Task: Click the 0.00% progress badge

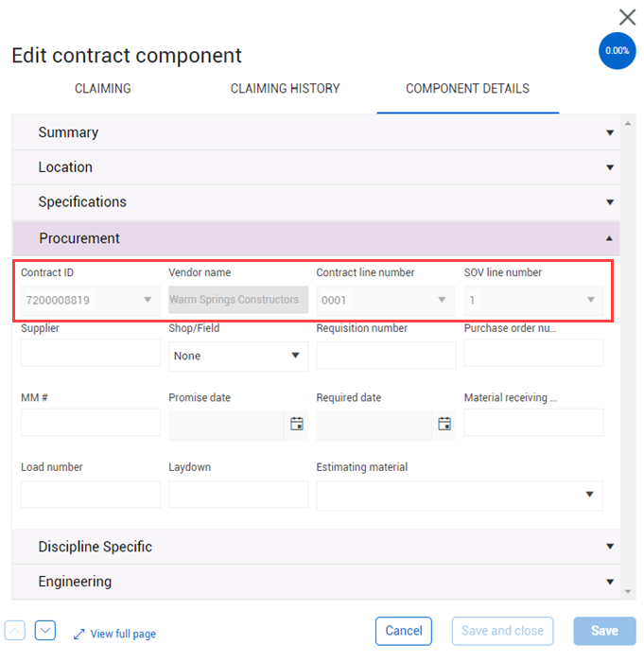Action: click(x=617, y=51)
